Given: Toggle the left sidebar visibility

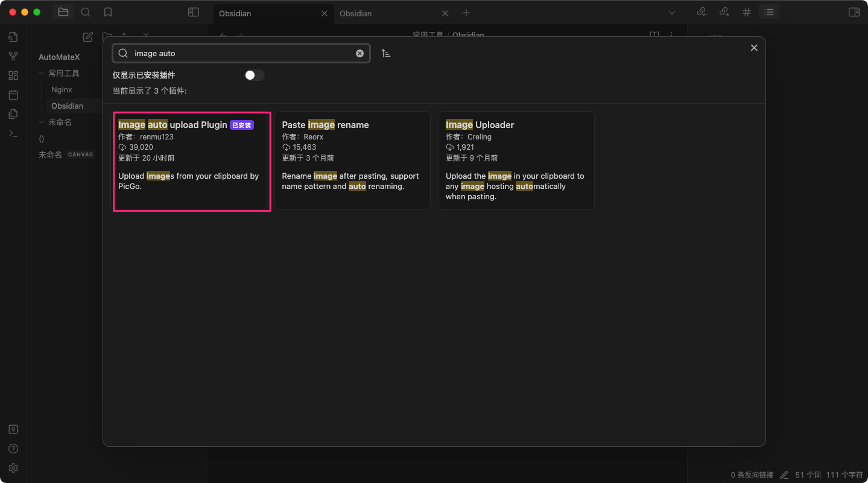Looking at the screenshot, I should coord(194,12).
